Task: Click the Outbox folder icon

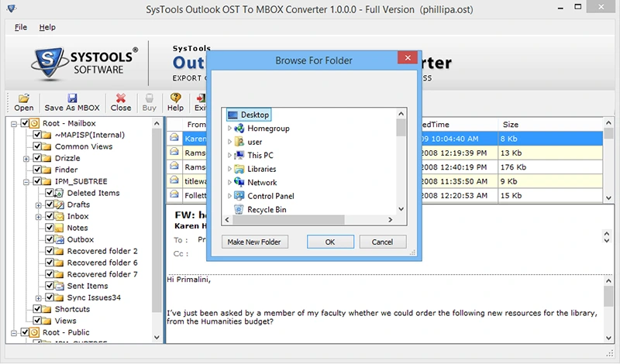Action: [x=59, y=239]
